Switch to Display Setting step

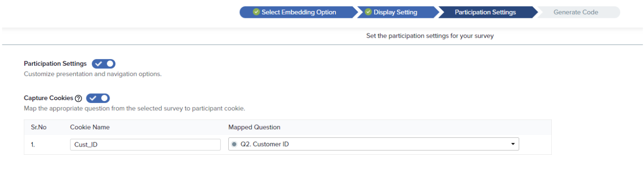pos(396,12)
